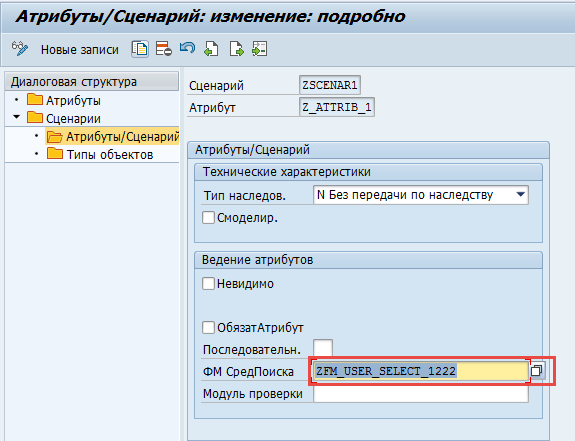Click the copy-as icon in toolbar
The height and width of the screenshot is (441, 575).
tap(140, 49)
